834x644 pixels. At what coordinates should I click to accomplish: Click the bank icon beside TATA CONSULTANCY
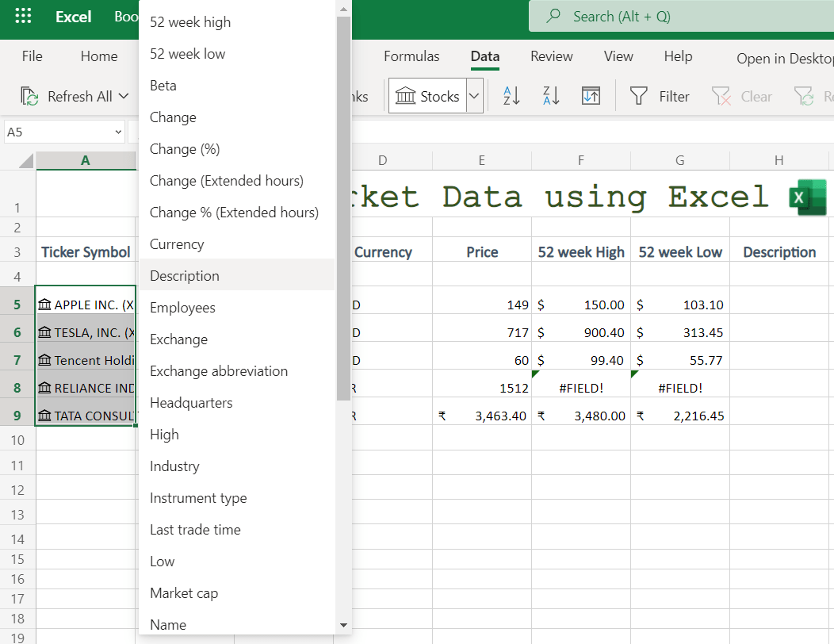(x=46, y=415)
